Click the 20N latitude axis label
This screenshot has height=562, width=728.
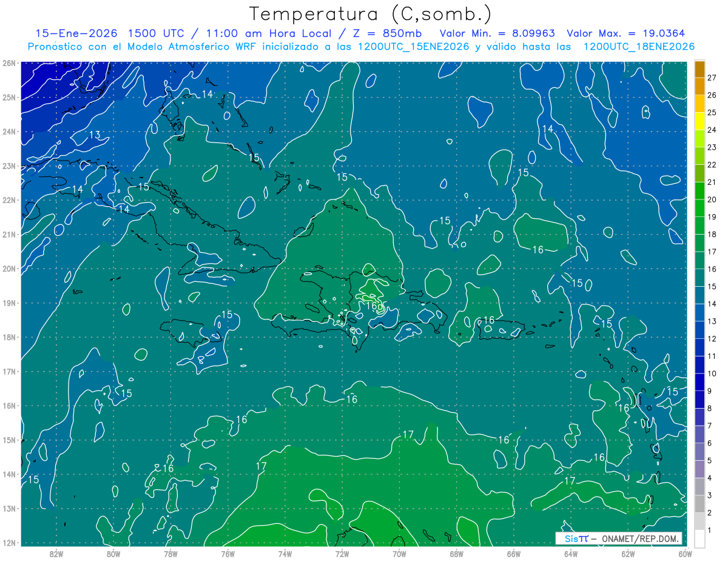(8, 269)
